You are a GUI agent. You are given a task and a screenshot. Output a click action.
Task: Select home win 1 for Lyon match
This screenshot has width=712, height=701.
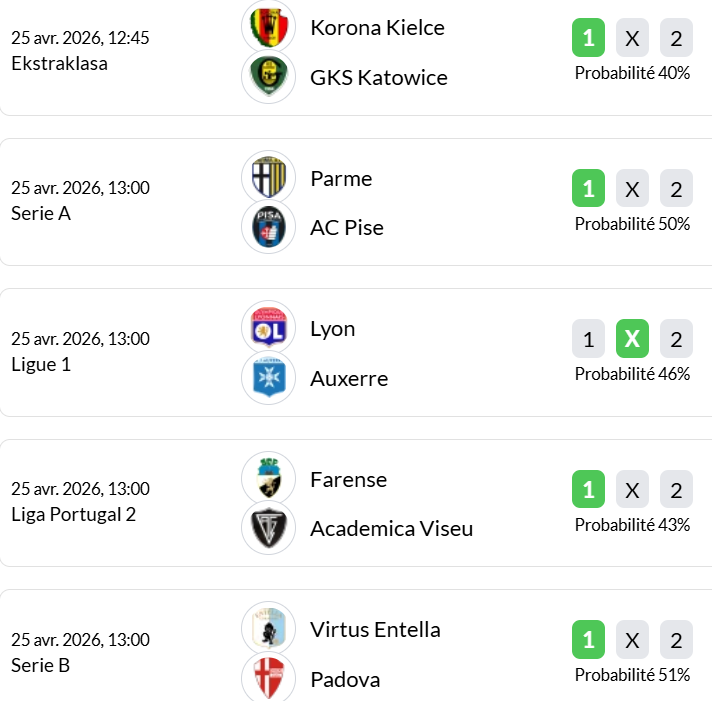pos(588,339)
